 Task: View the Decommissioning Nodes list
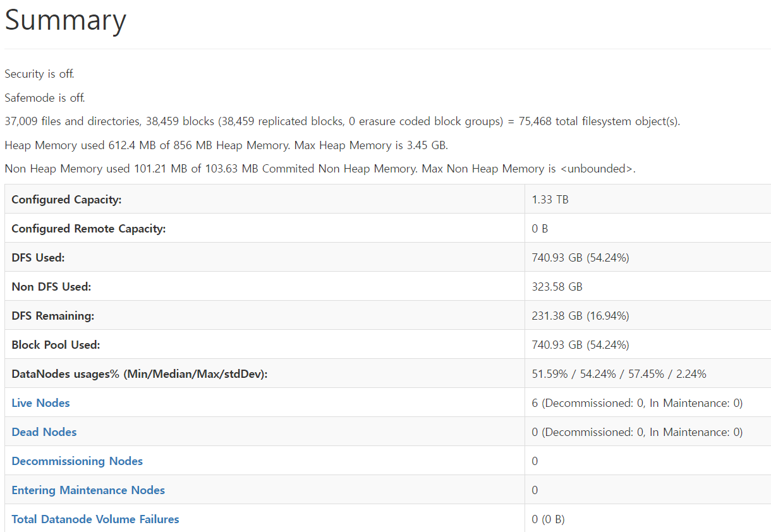click(x=76, y=461)
